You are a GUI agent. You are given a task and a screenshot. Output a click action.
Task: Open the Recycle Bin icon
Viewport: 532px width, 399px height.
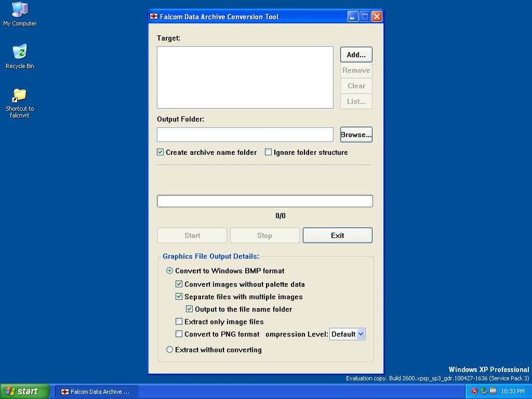20,53
